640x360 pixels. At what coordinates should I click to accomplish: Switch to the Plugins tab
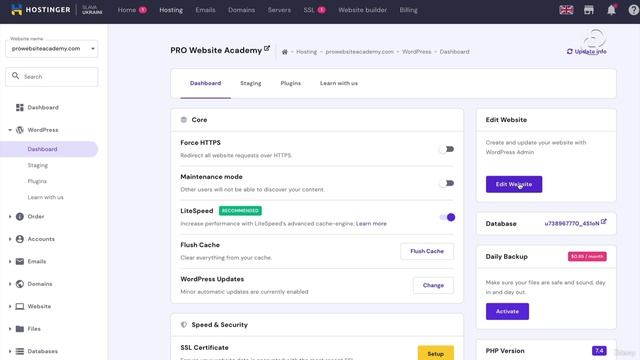291,83
